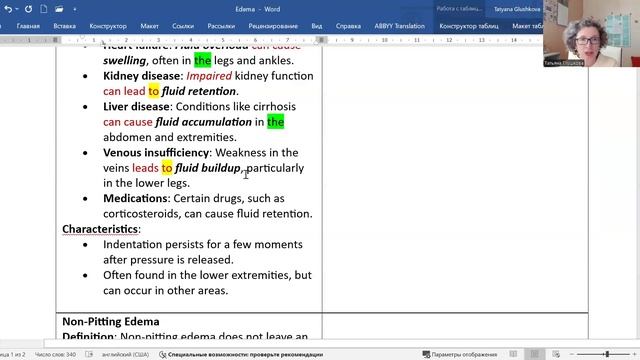This screenshot has height=360, width=640.
Task: Click the accessibility checker icon
Action: point(162,354)
